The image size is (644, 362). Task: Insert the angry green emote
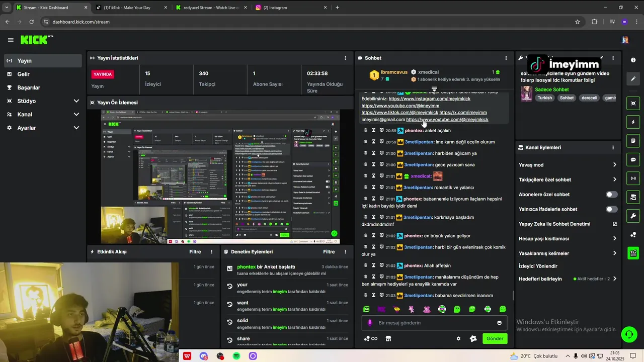pos(366,309)
